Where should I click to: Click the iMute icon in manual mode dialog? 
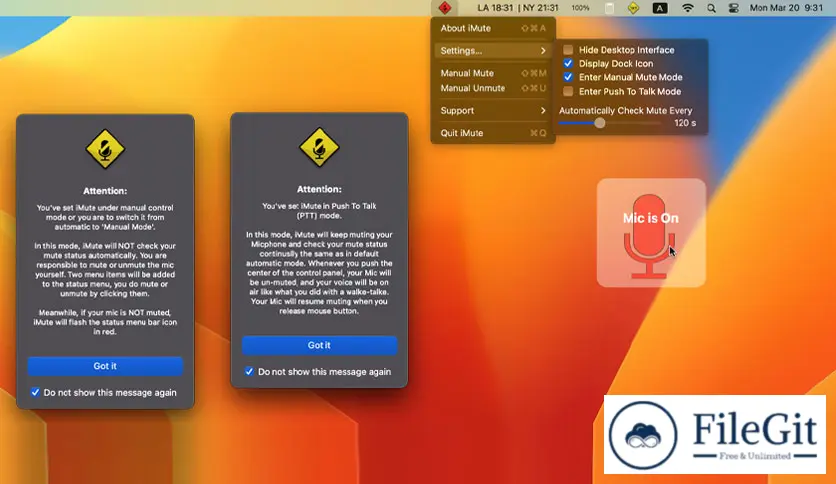tap(105, 149)
